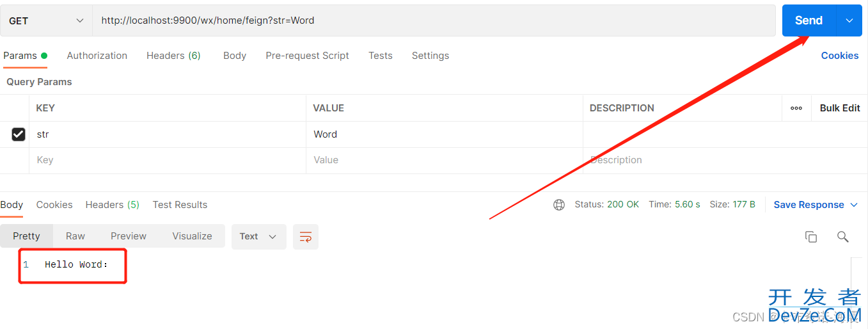
Task: Select the response Body tab
Action: pos(12,205)
